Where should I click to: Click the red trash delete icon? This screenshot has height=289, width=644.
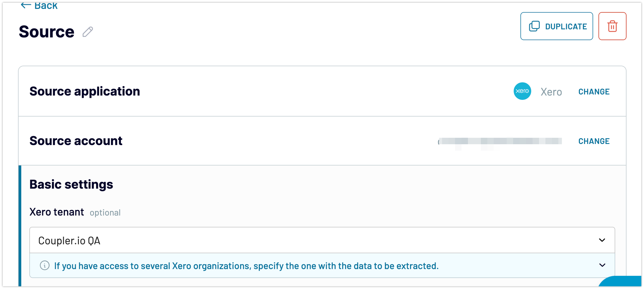[612, 26]
